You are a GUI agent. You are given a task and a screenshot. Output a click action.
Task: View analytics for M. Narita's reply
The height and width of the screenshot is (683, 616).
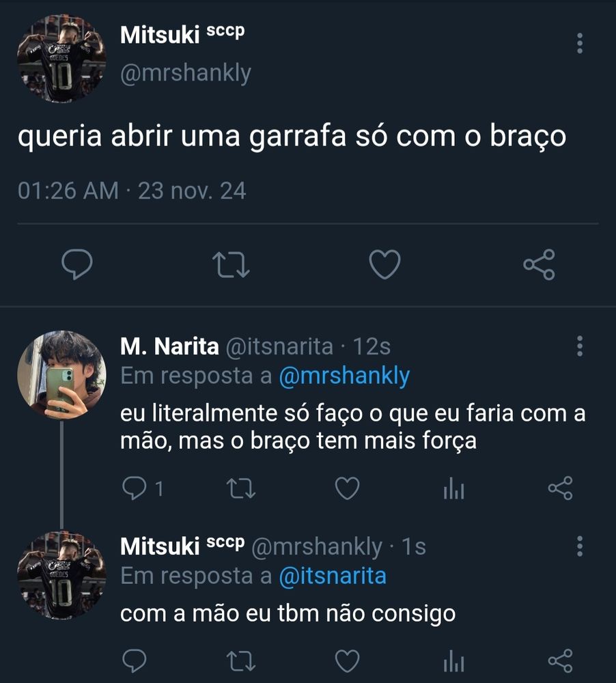pos(453,488)
